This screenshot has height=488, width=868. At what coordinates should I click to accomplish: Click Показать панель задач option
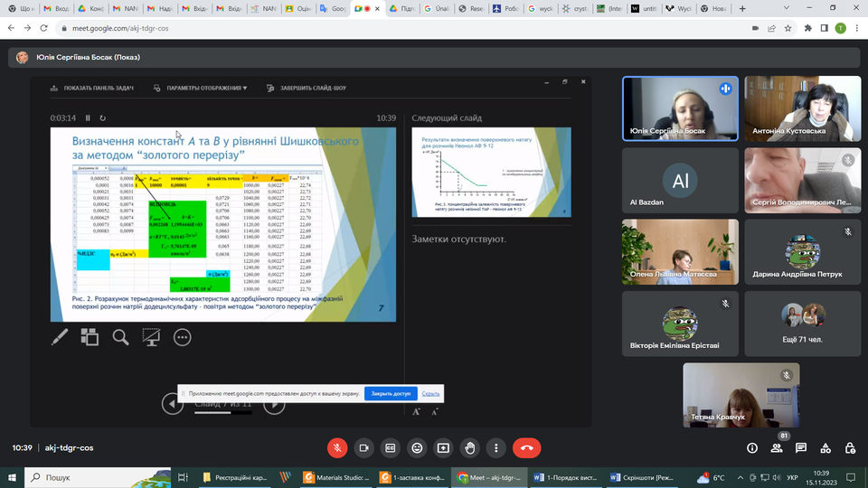tap(93, 89)
